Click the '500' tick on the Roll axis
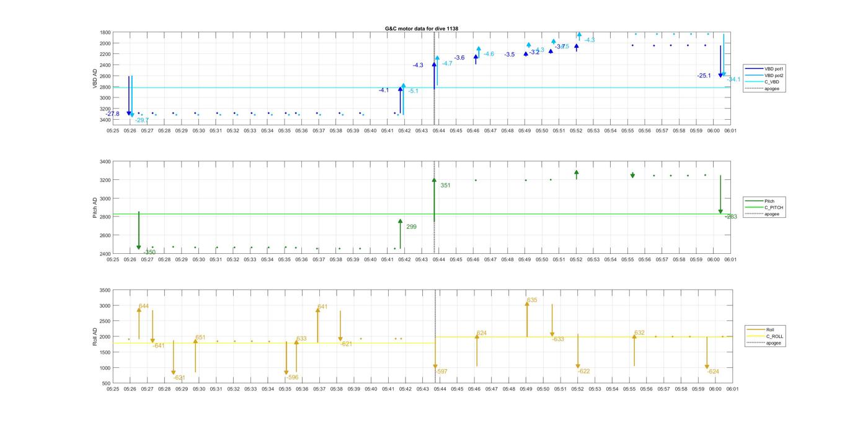The image size is (868, 430). [x=106, y=383]
